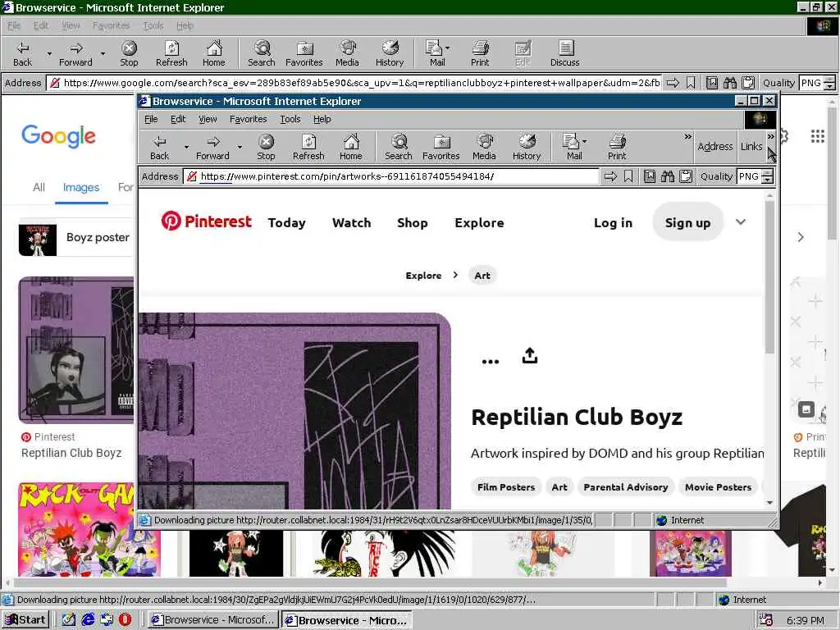Screen dimensions: 840x630
Task: Open Pinterest Explore nav link
Action: pos(479,223)
